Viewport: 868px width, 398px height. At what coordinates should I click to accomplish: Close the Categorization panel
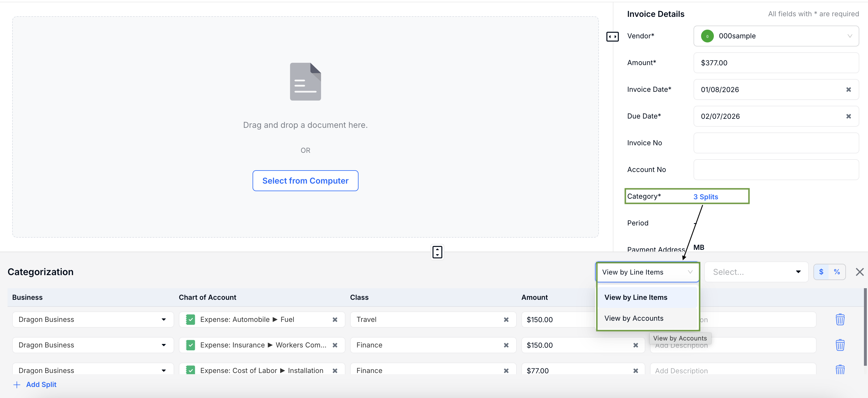[x=859, y=272]
